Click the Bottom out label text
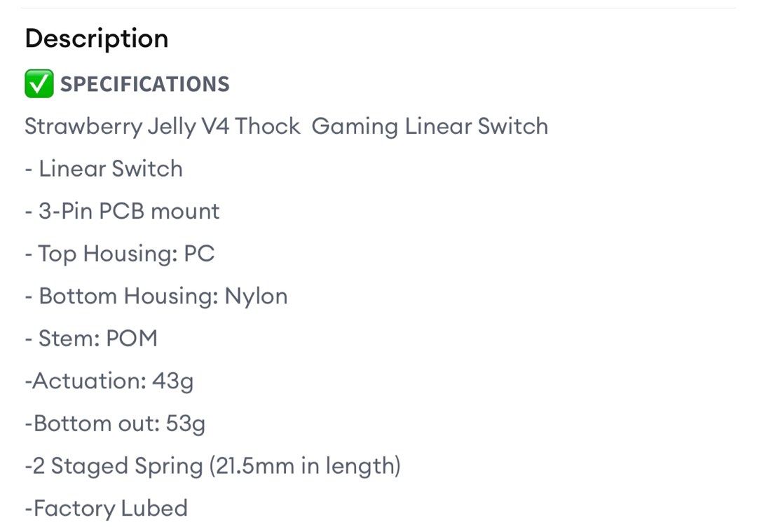Image resolution: width=757 pixels, height=532 pixels. [92, 423]
